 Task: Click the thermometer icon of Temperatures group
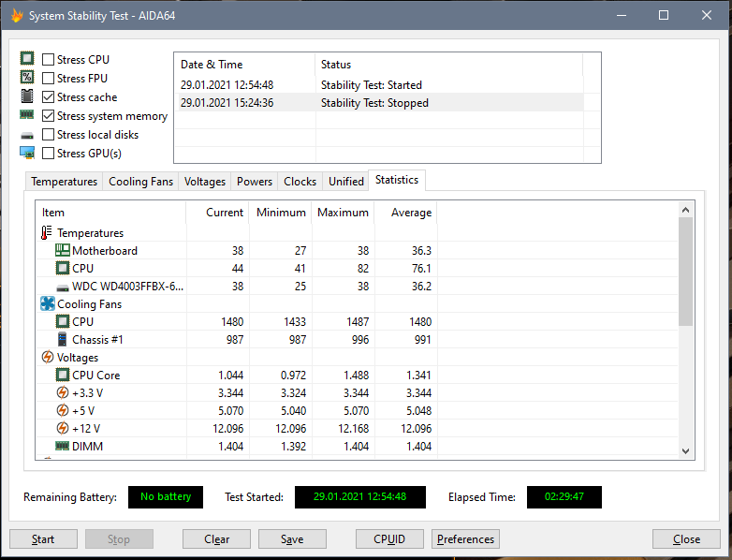[46, 232]
